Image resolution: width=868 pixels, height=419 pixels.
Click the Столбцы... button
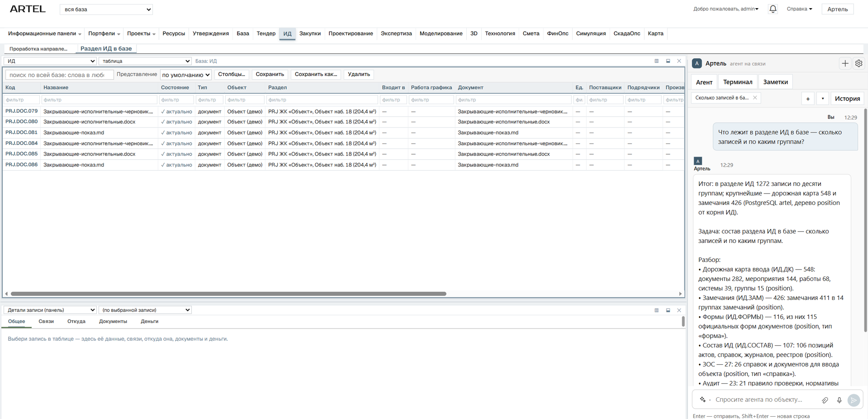click(232, 74)
